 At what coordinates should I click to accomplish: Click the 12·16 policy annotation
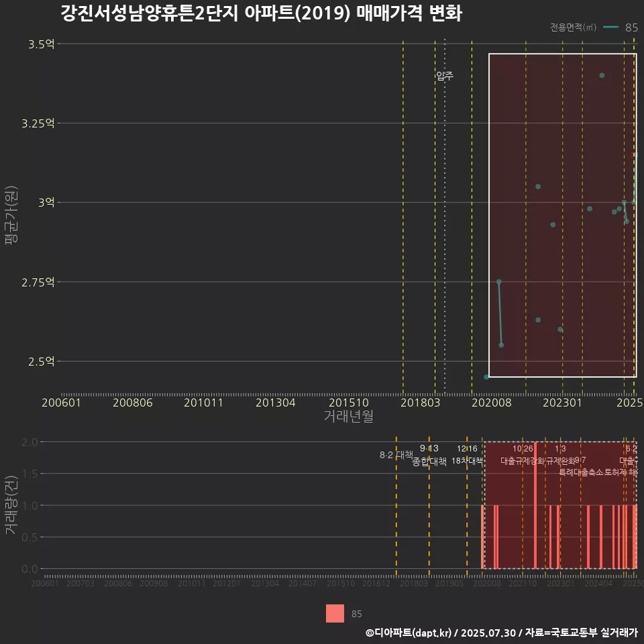pos(467,449)
